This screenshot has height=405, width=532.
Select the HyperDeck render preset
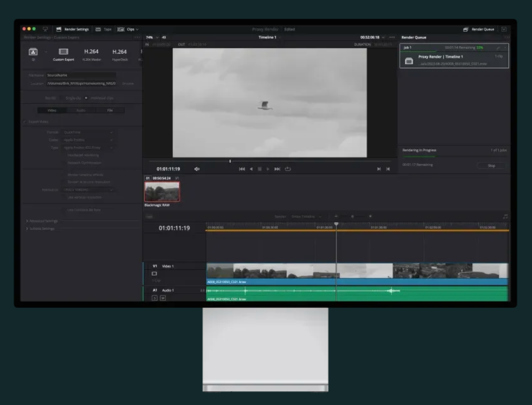(x=120, y=55)
